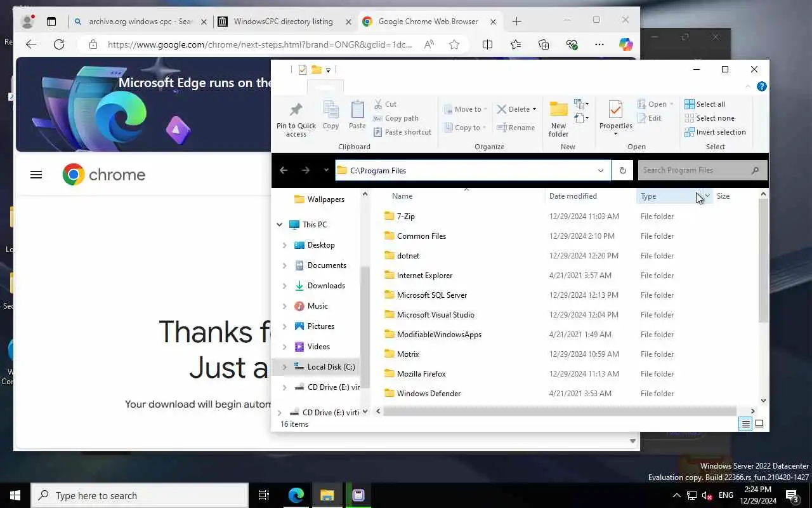Select Pictures in the navigation pane
Viewport: 812px width, 508px height.
(x=320, y=326)
